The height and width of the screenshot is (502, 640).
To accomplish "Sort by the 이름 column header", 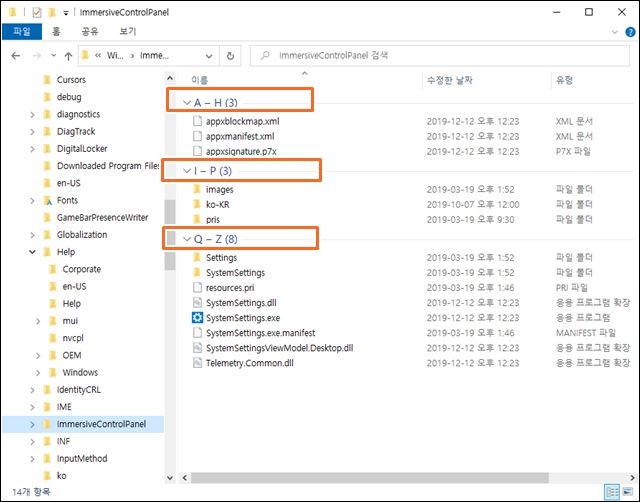I will point(200,80).
